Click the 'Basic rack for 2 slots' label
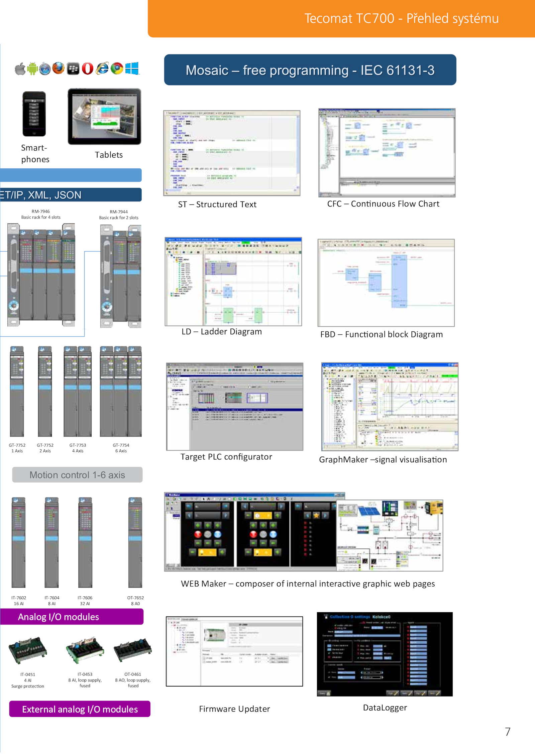Screen dimensions: 535x756 (119, 217)
